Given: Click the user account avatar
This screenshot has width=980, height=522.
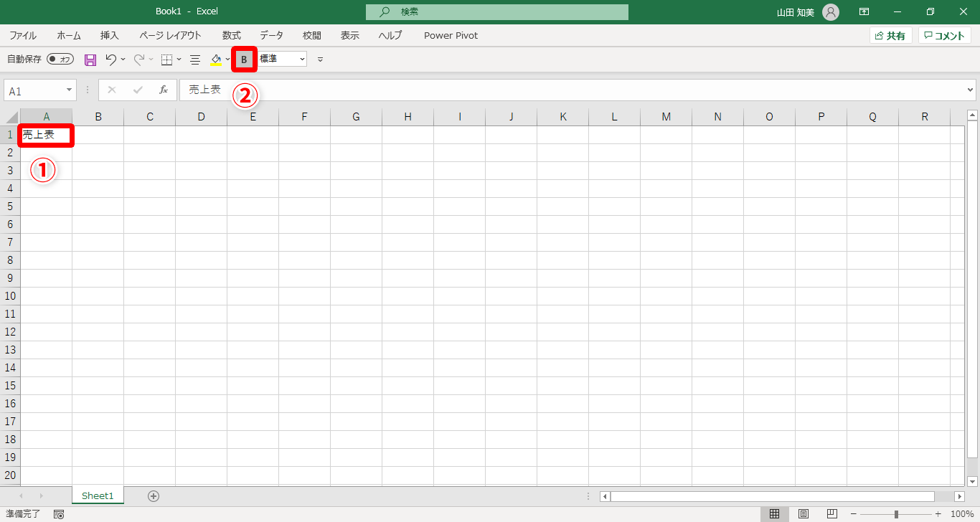Looking at the screenshot, I should click(x=831, y=11).
